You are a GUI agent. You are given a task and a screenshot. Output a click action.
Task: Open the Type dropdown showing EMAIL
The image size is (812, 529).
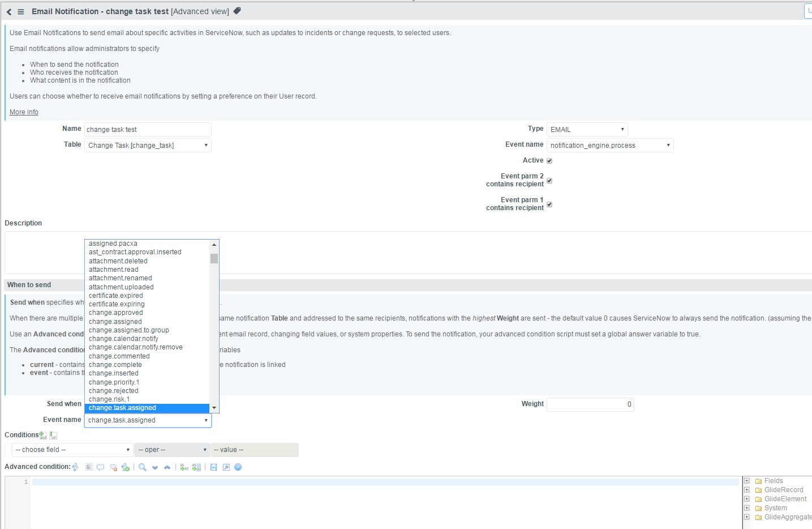pyautogui.click(x=587, y=130)
